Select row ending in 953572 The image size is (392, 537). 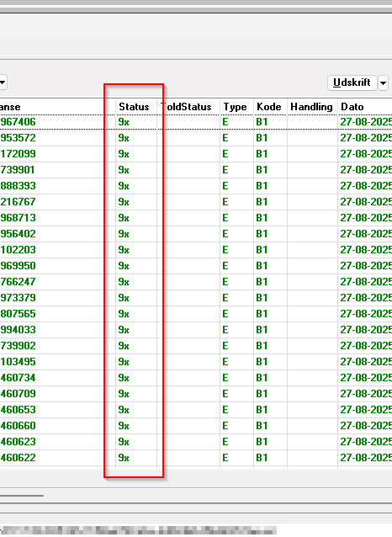pyautogui.click(x=196, y=138)
